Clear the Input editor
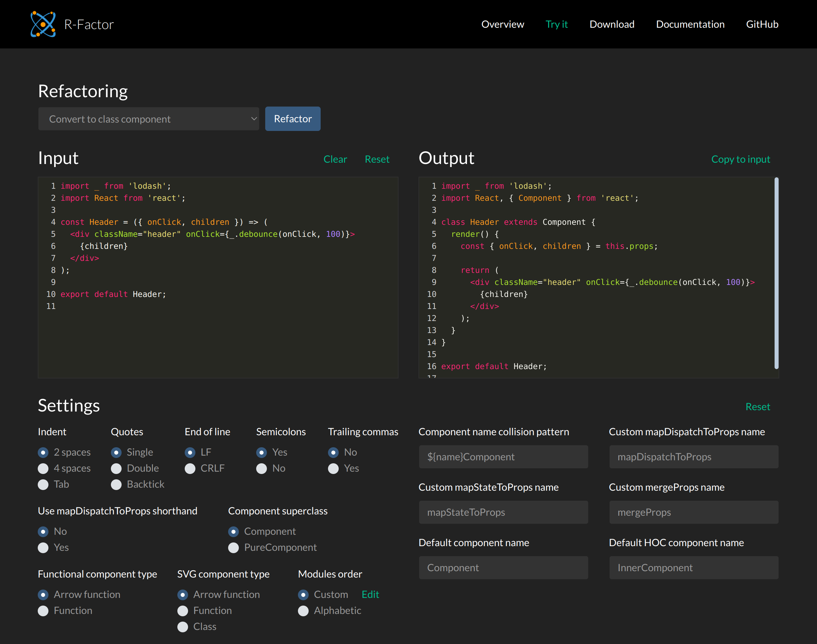This screenshot has height=644, width=817. click(335, 159)
